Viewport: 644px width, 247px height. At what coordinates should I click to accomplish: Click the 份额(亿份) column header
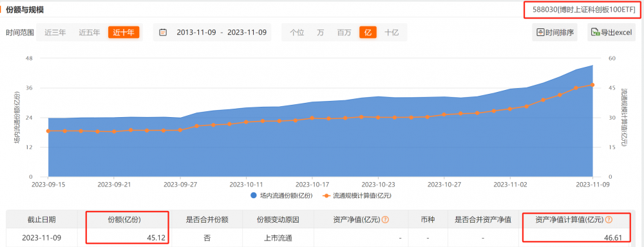point(127,219)
